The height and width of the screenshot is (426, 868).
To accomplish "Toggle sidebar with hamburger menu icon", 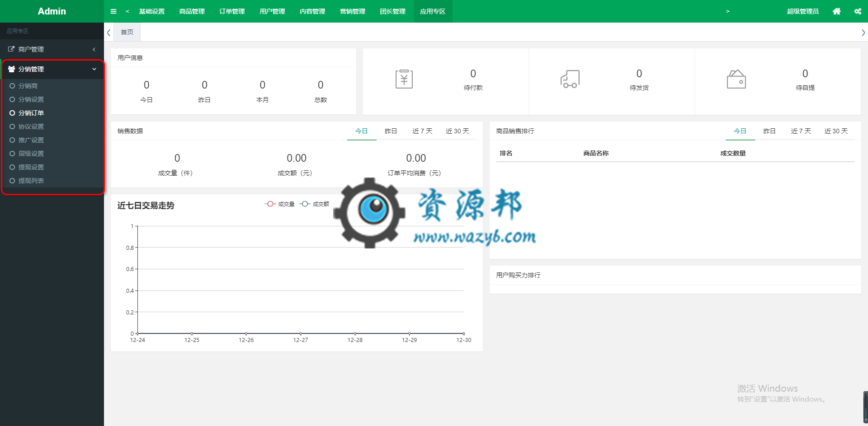I will click(113, 11).
